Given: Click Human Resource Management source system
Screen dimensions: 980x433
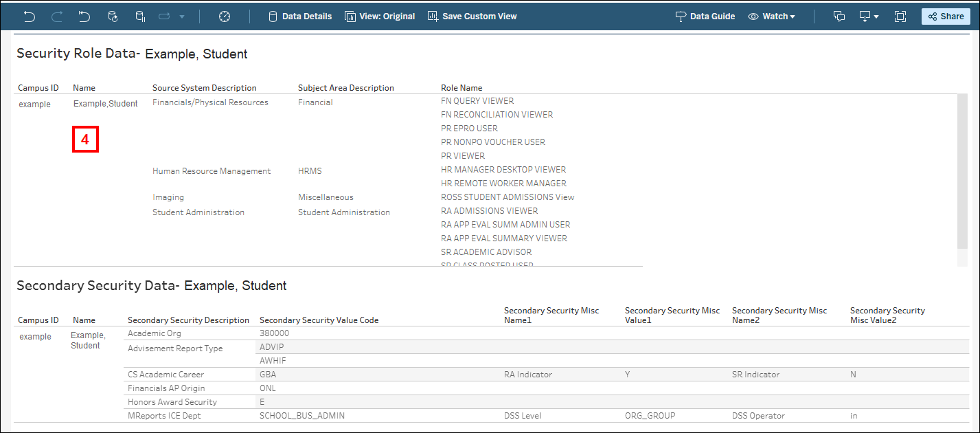Looking at the screenshot, I should pyautogui.click(x=212, y=171).
